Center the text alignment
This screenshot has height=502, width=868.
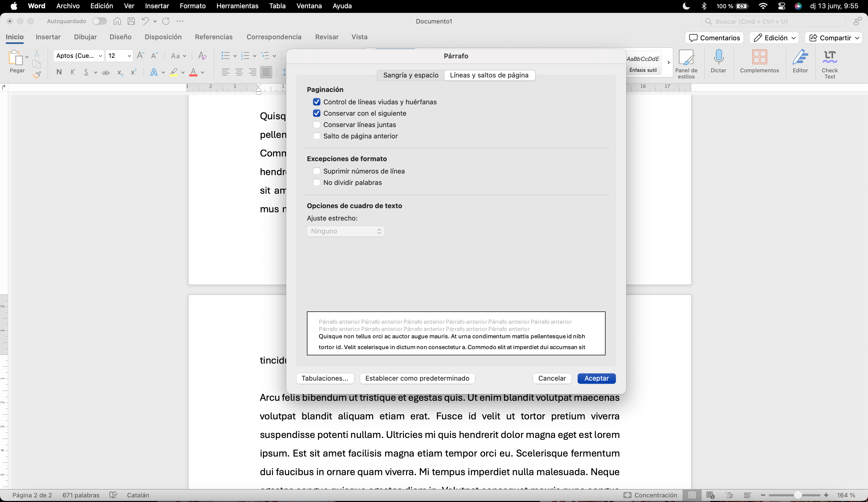pyautogui.click(x=239, y=72)
